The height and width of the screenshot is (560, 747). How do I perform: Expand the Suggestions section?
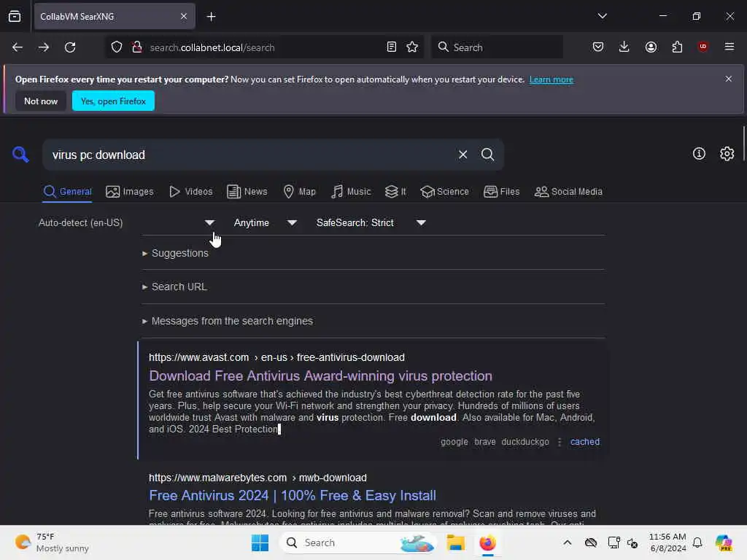(x=175, y=253)
